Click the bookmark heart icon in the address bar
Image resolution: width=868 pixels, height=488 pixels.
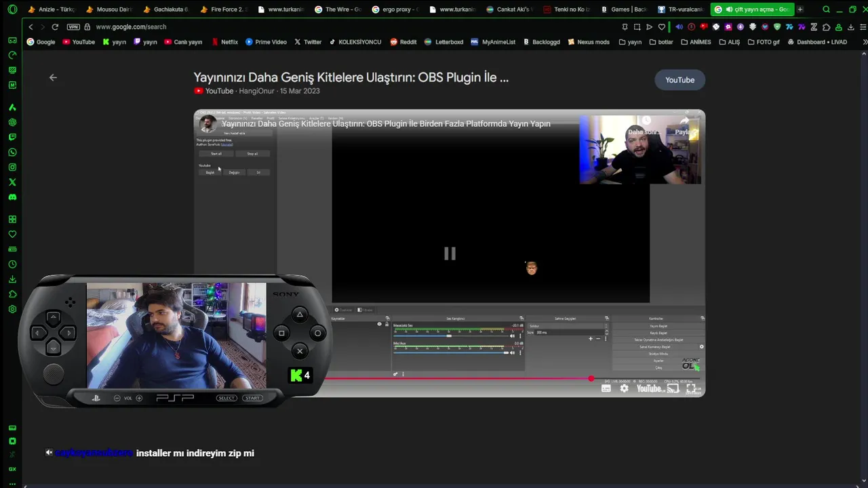tap(661, 26)
